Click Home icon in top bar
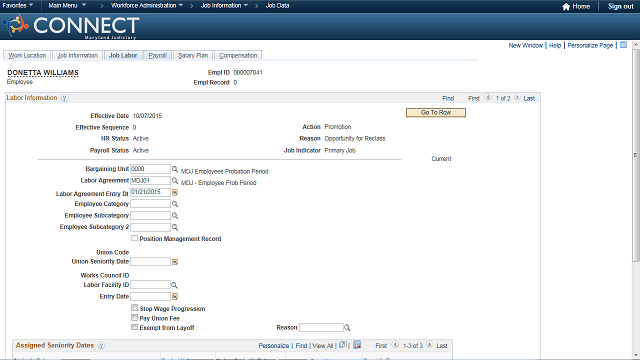Image resolution: width=640 pixels, height=360 pixels. tap(566, 6)
